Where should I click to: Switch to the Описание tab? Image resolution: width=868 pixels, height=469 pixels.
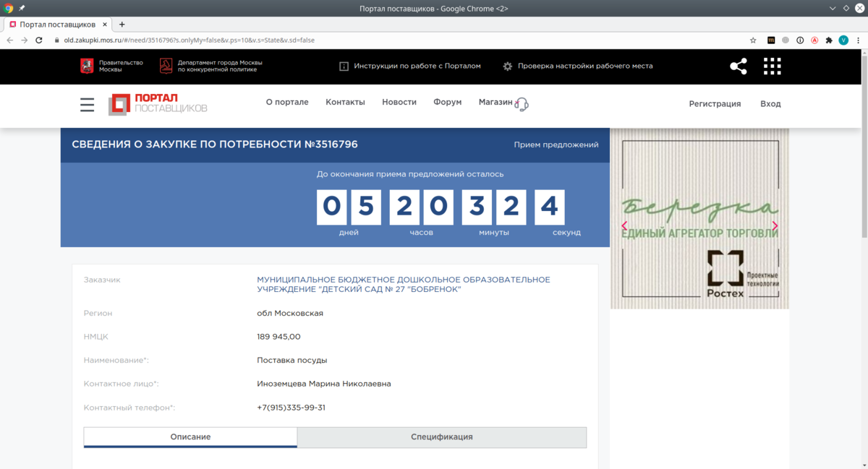[190, 437]
